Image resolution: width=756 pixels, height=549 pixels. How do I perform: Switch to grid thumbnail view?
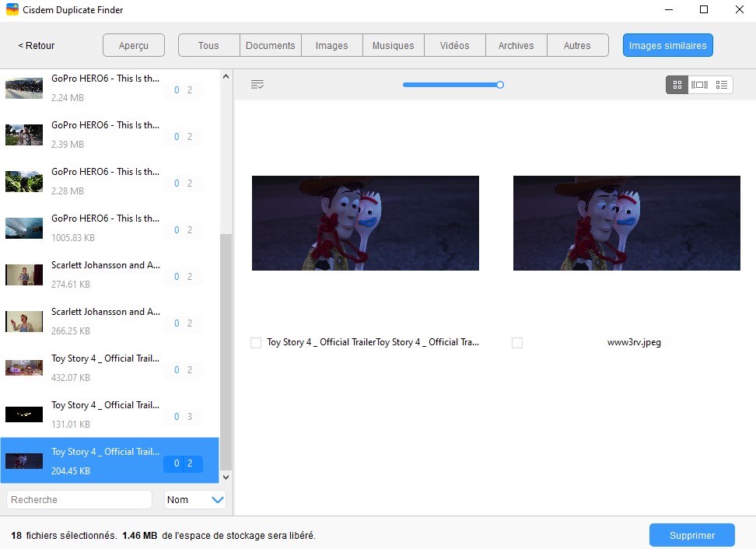click(x=677, y=85)
